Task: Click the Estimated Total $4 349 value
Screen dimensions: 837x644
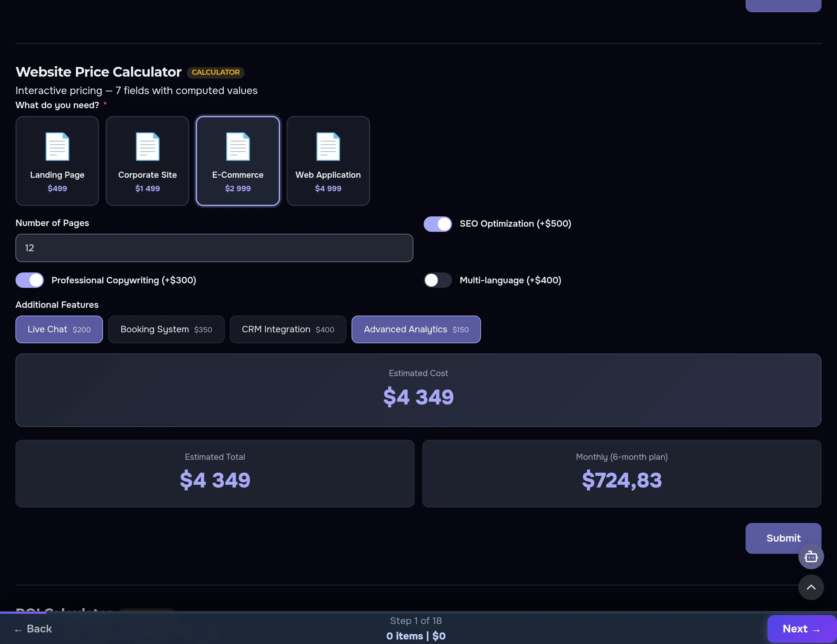Action: coord(215,480)
